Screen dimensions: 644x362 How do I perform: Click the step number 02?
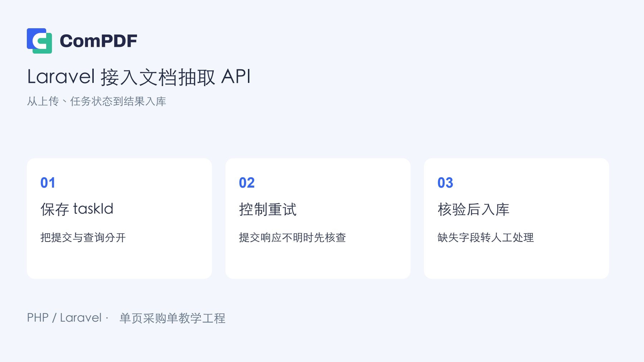tap(247, 183)
